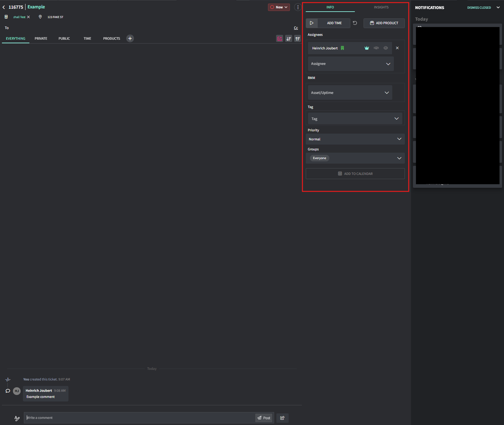The width and height of the screenshot is (504, 425).
Task: Click the ADD TIME button
Action: (334, 23)
